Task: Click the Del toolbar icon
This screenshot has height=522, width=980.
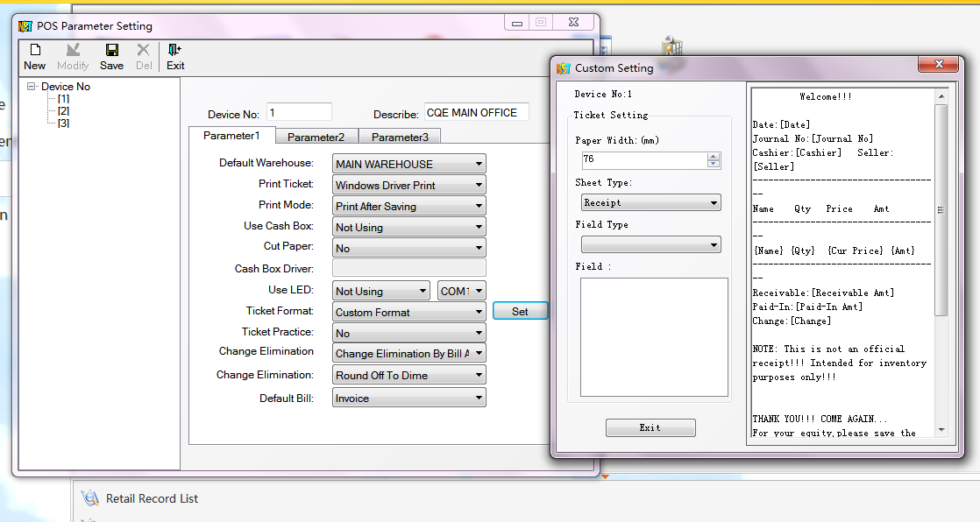Action: click(144, 51)
